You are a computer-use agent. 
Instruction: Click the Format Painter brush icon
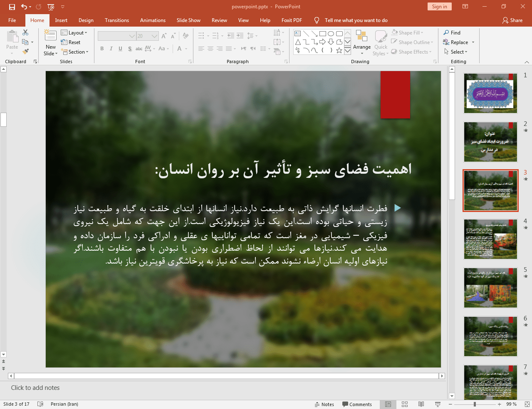[x=25, y=52]
